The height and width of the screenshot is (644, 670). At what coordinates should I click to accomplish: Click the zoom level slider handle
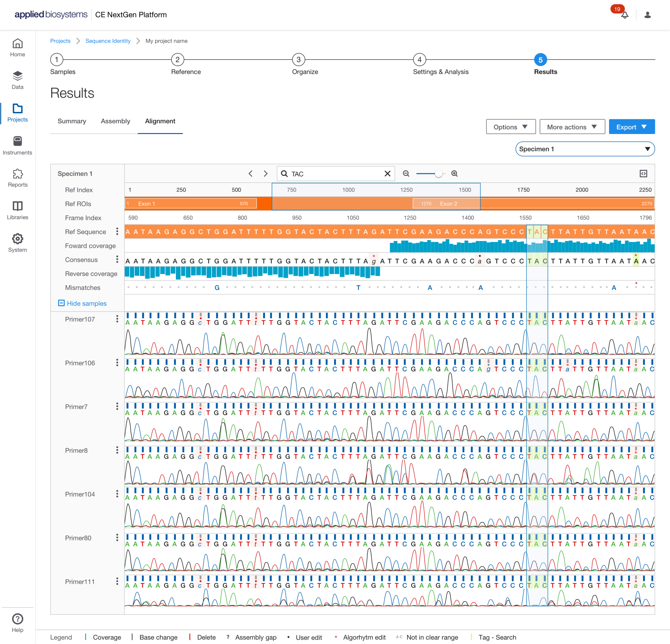pyautogui.click(x=438, y=174)
